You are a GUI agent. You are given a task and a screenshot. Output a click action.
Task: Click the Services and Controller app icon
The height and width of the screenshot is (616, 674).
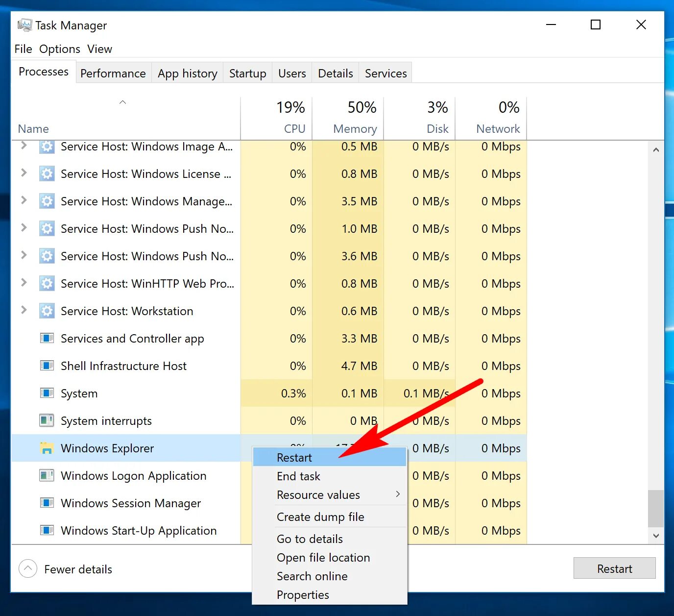point(47,338)
